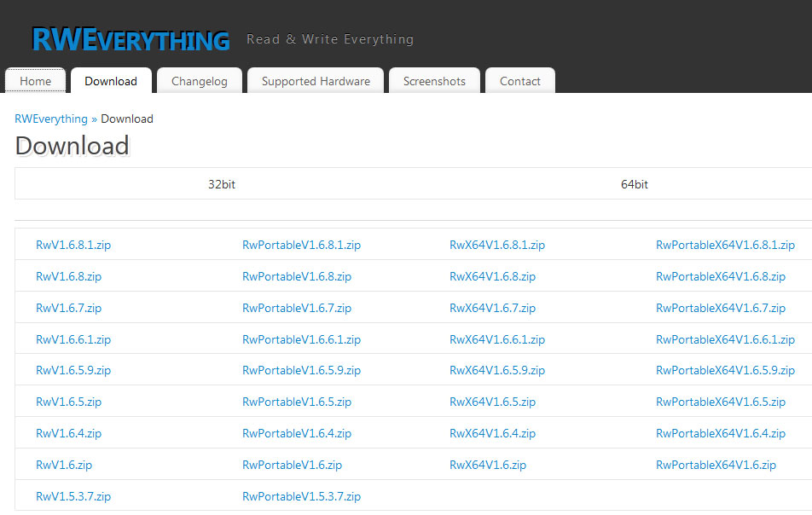The width and height of the screenshot is (812, 515).
Task: Click the RWEverything breadcrumb link
Action: [51, 119]
